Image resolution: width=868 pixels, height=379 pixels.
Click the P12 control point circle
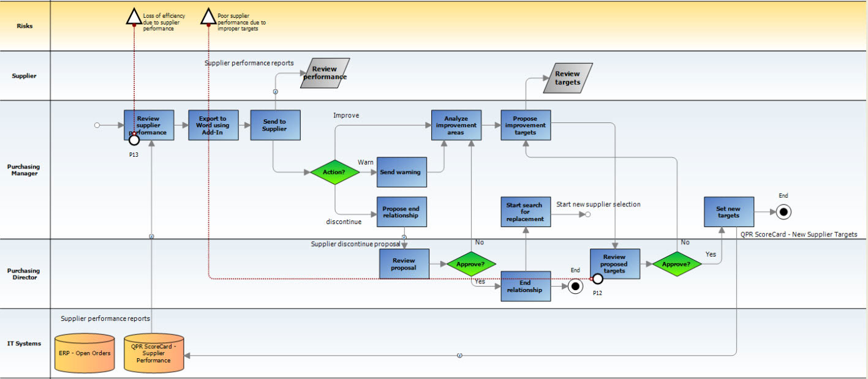click(598, 279)
